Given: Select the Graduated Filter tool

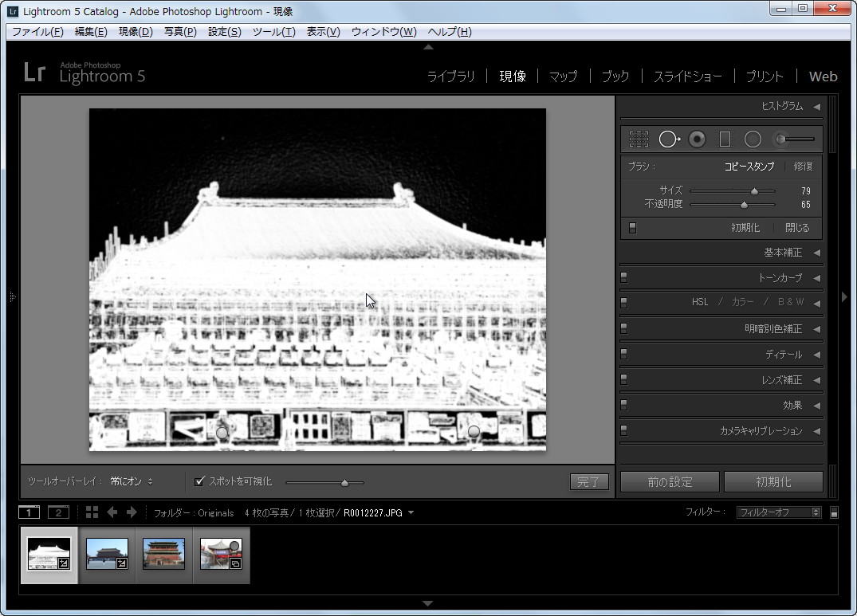Looking at the screenshot, I should click(x=725, y=139).
